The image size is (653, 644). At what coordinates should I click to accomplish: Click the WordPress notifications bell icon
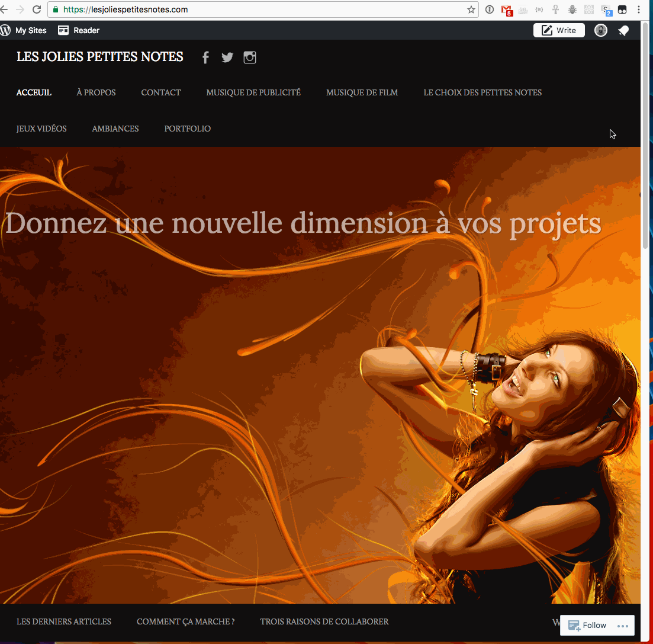tap(623, 31)
